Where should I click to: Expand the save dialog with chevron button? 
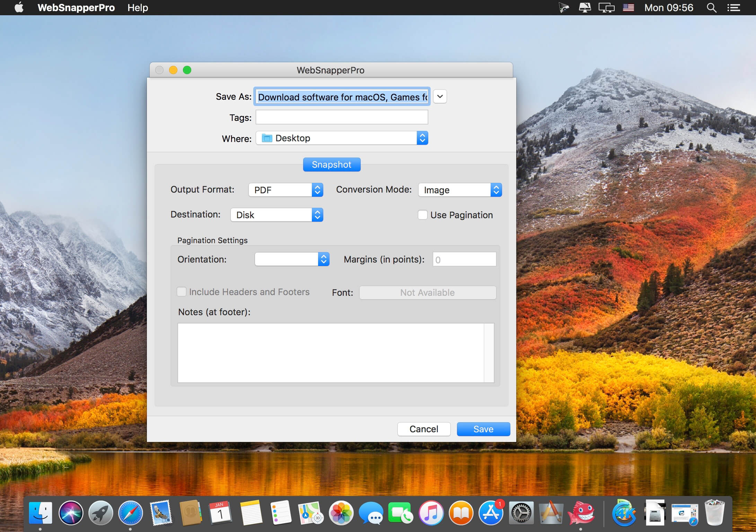440,97
